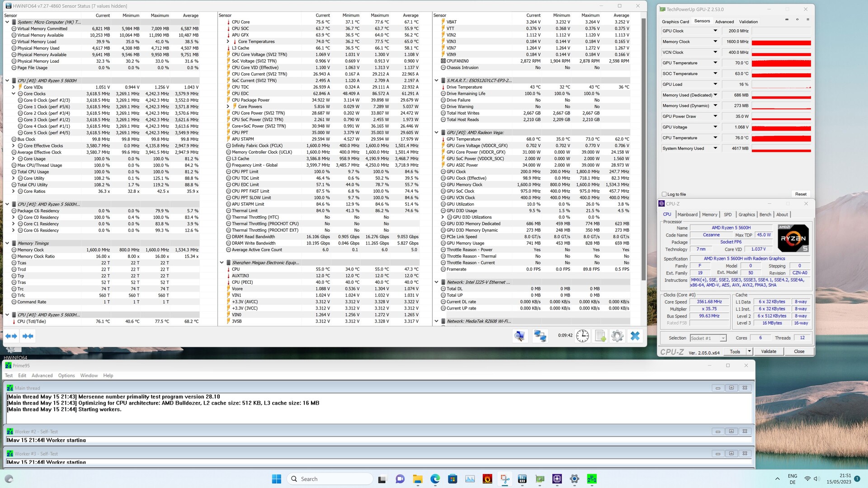
Task: Open Microsoft Store taskbar icon
Action: pos(452,479)
